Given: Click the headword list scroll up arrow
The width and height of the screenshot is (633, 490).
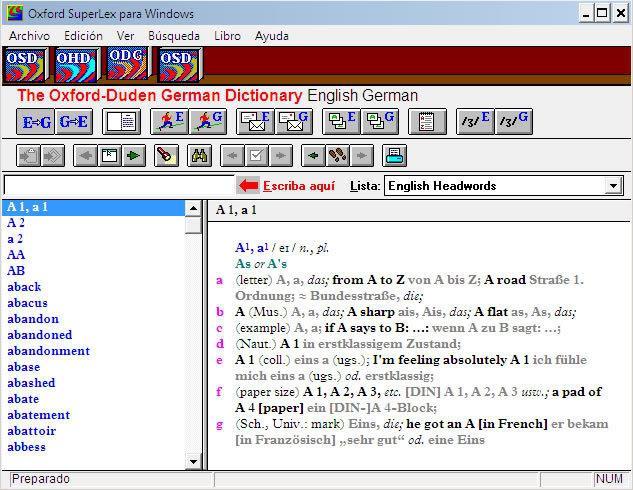Looking at the screenshot, I should [193, 208].
